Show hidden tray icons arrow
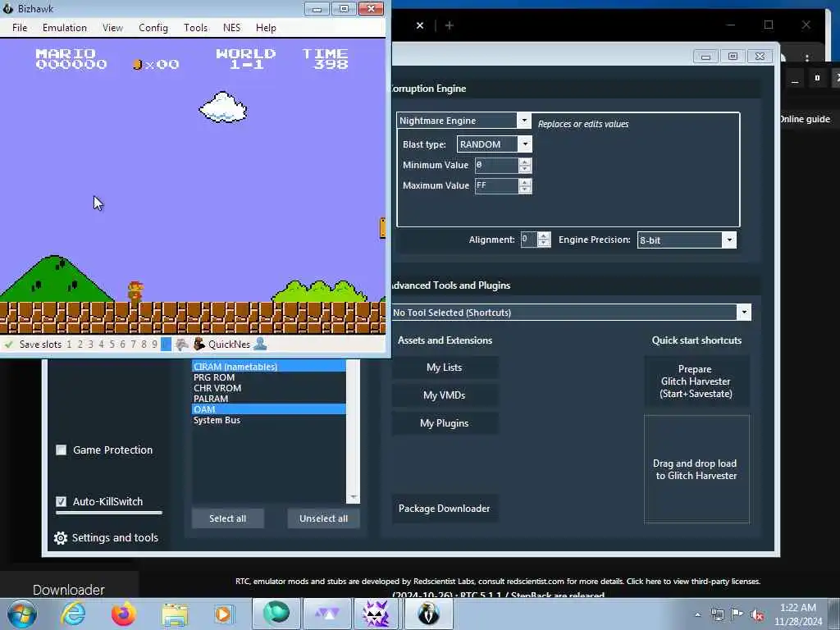 pos(697,614)
